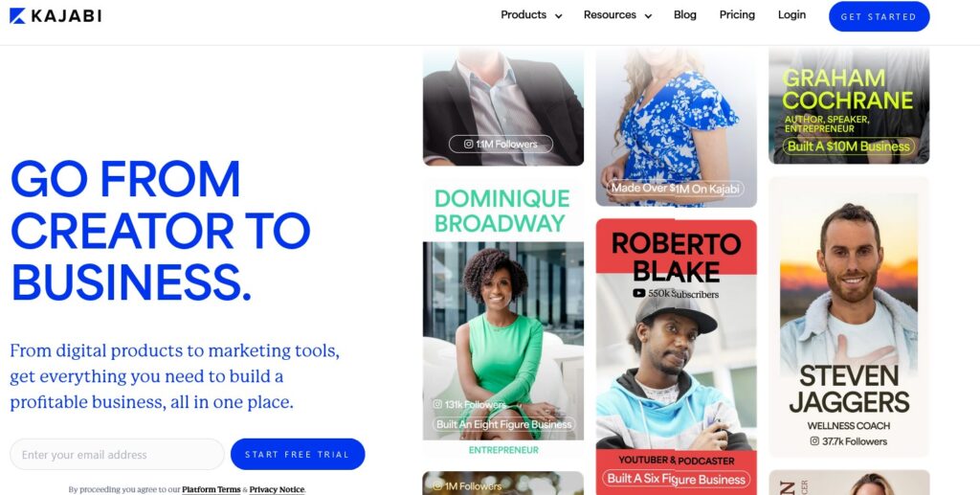Click the GO FROM CREATOR TO BUSINESS headline
Image resolution: width=980 pixels, height=495 pixels.
[x=161, y=231]
